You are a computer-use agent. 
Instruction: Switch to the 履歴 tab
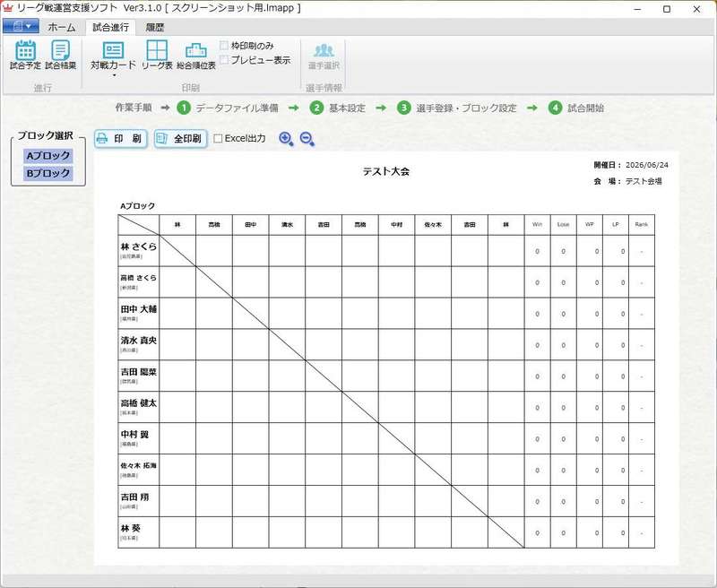coord(154,27)
